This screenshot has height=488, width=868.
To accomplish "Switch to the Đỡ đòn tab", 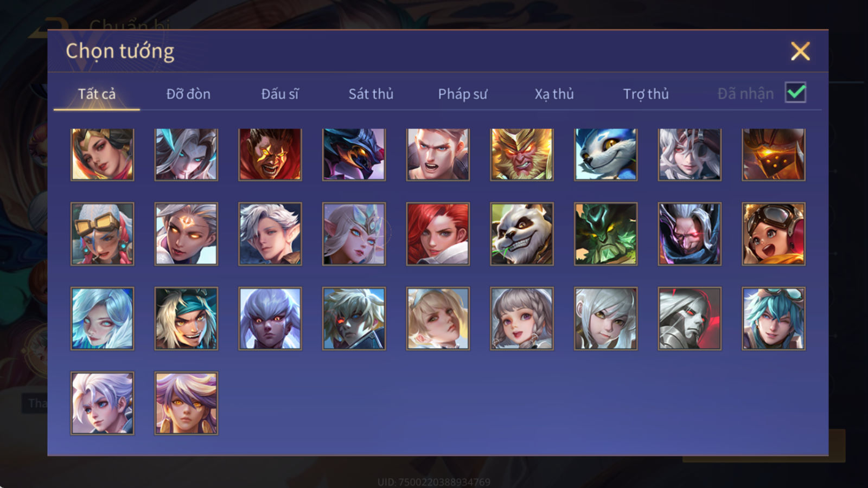I will [x=188, y=94].
